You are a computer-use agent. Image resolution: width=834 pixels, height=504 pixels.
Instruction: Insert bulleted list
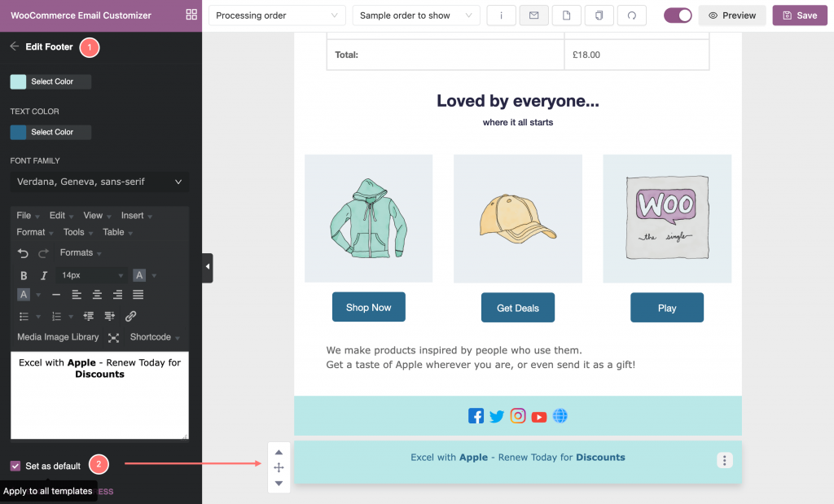point(24,317)
